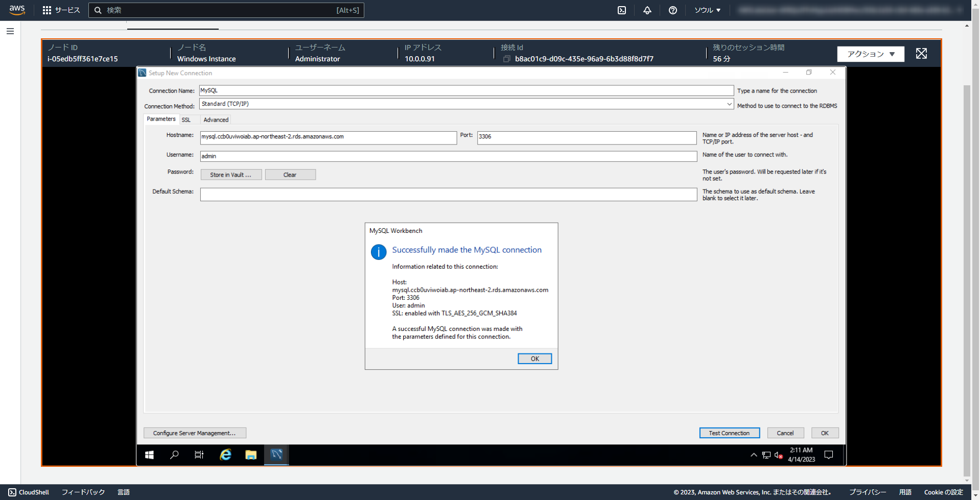Open CloudShell terminal icon in top bar
This screenshot has width=980, height=500.
coord(622,10)
